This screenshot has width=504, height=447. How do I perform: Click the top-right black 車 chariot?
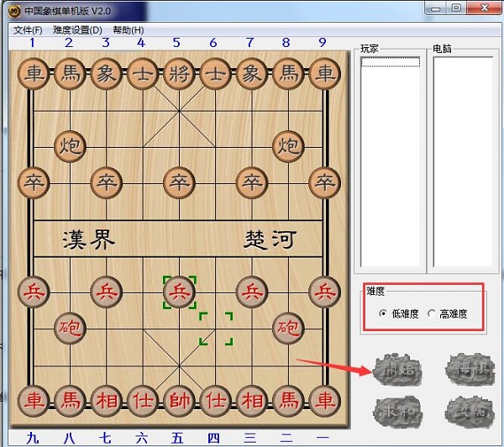click(323, 73)
